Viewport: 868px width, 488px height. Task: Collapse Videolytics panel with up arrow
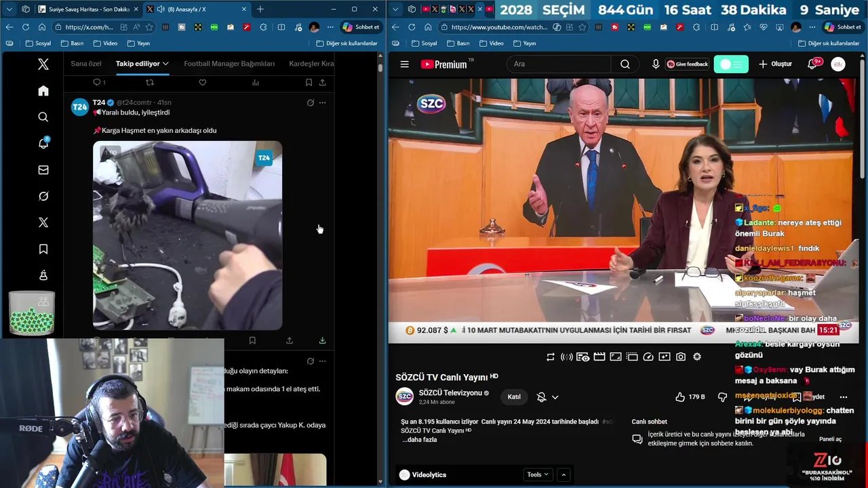[563, 474]
